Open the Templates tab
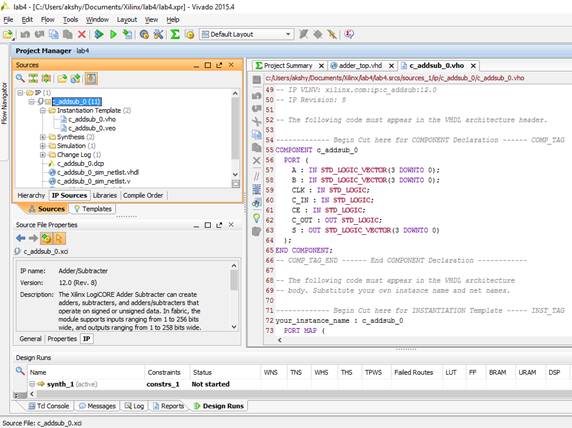 click(x=93, y=209)
